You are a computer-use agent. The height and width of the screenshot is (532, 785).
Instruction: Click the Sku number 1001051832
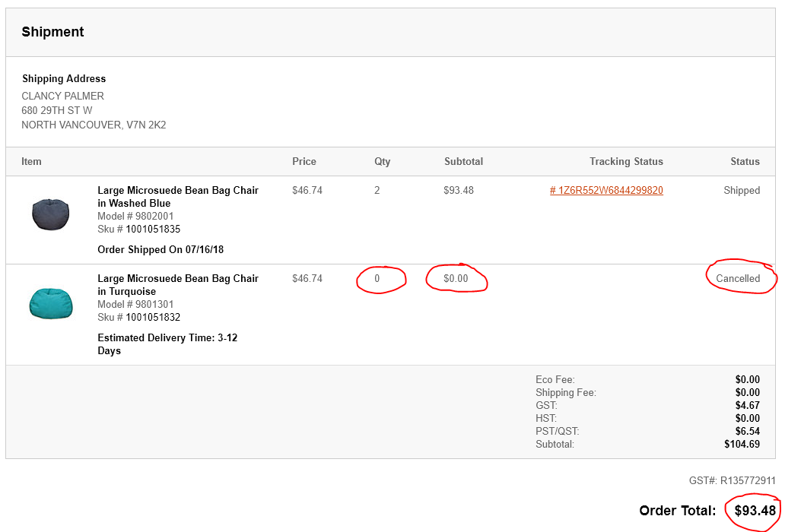coord(153,317)
